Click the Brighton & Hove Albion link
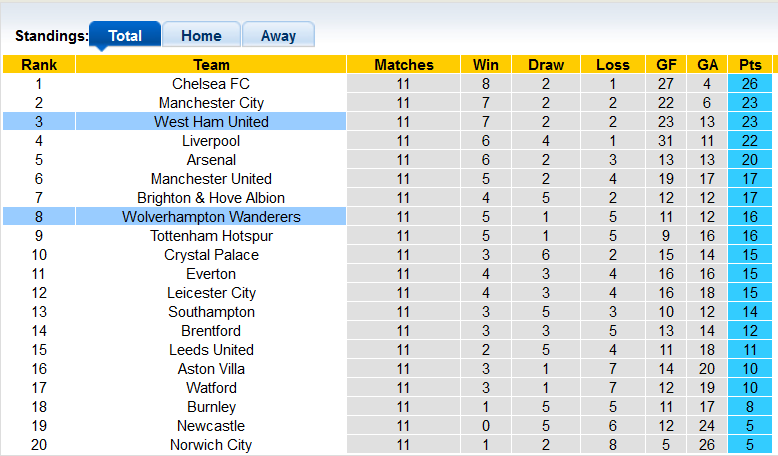This screenshot has width=778, height=456. click(211, 198)
